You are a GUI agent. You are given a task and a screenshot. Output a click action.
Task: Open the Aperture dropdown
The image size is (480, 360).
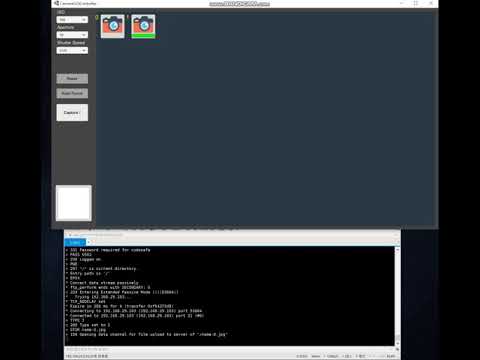[72, 35]
